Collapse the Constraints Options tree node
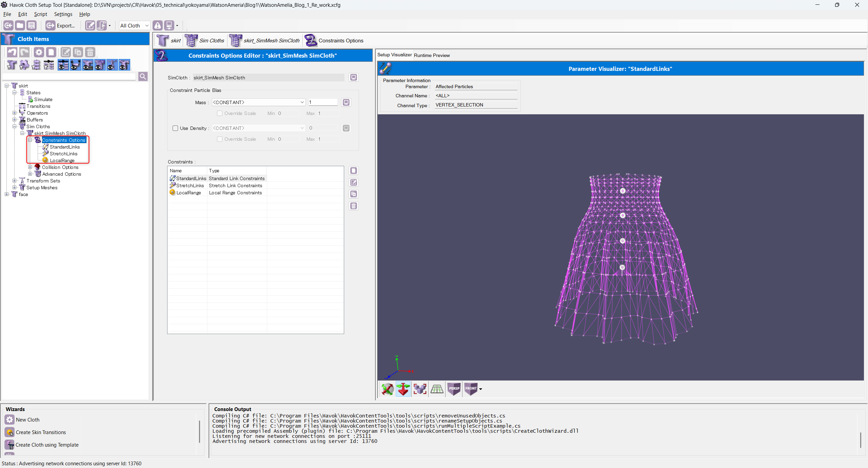 tap(30, 140)
